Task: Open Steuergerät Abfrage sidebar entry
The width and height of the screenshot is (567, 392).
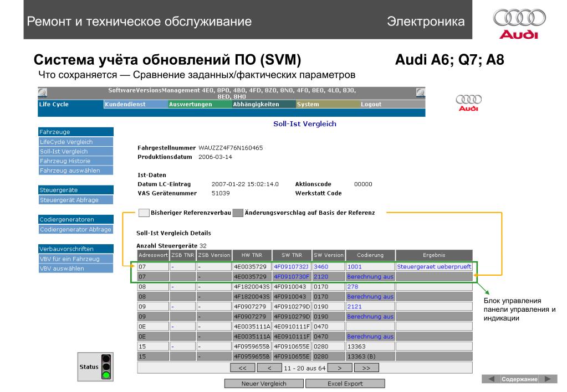Action: (76, 200)
